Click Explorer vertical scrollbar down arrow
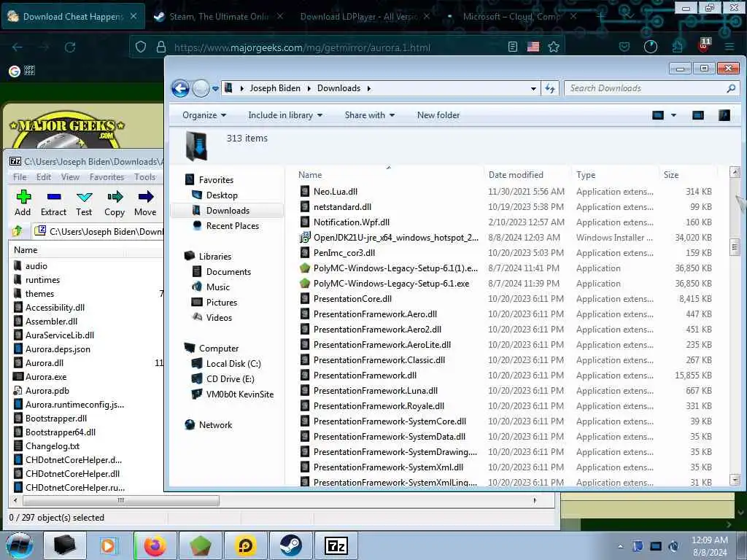747x560 pixels. [735, 479]
